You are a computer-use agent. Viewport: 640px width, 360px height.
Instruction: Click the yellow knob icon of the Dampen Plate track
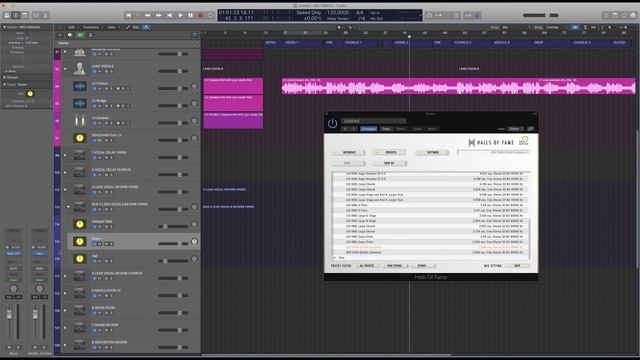point(80,224)
